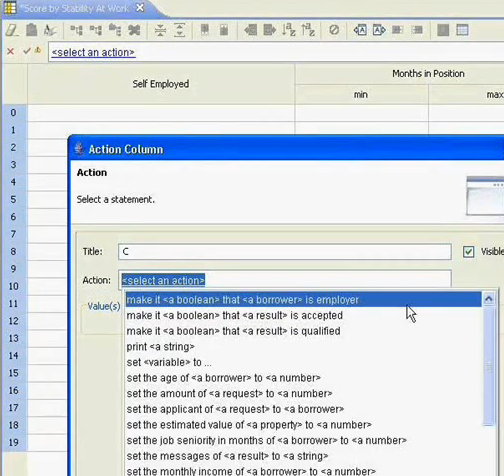Click <select an action> link in formula bar
This screenshot has width=504, height=476.
(x=93, y=52)
